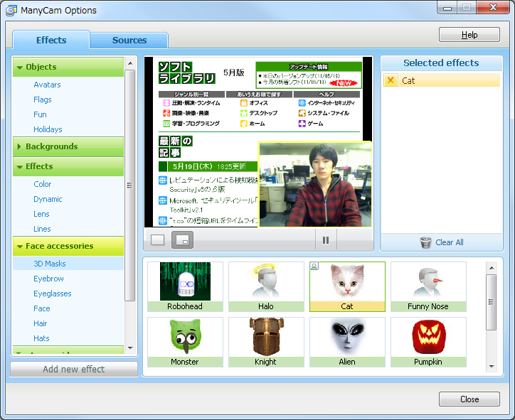
Task: Open the Effects tab
Action: 51,40
